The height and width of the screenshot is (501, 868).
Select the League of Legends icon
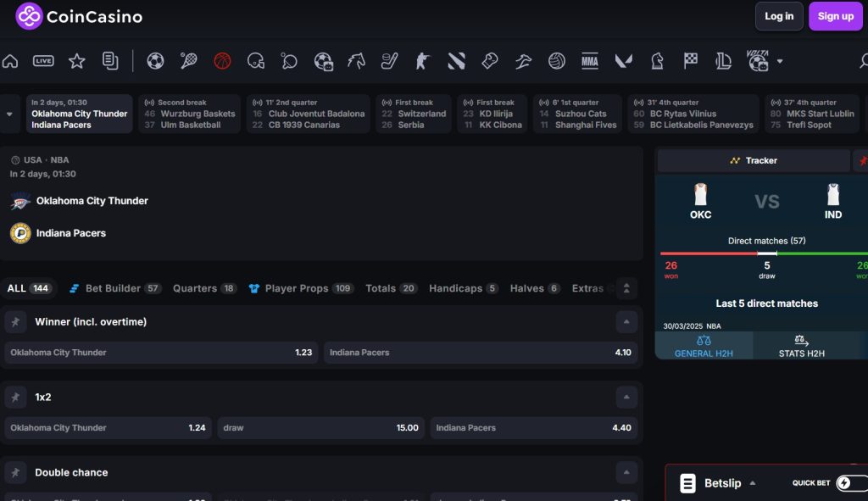click(724, 61)
